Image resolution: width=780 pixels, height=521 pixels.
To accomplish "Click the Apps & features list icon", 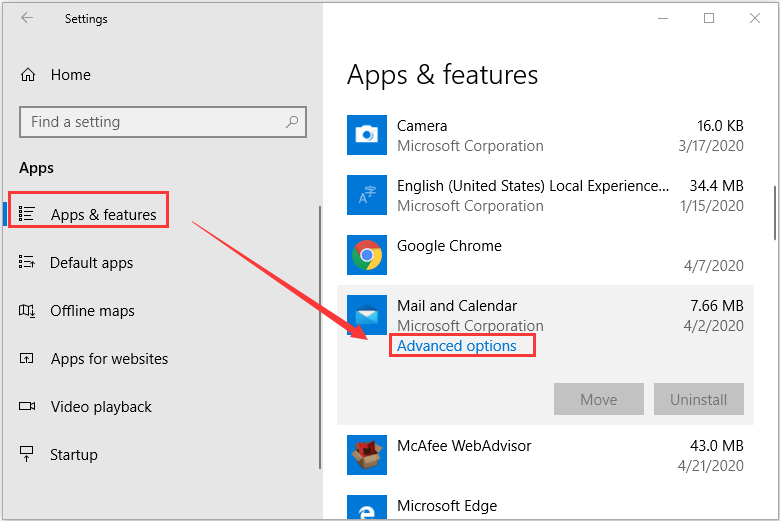I will (x=26, y=214).
